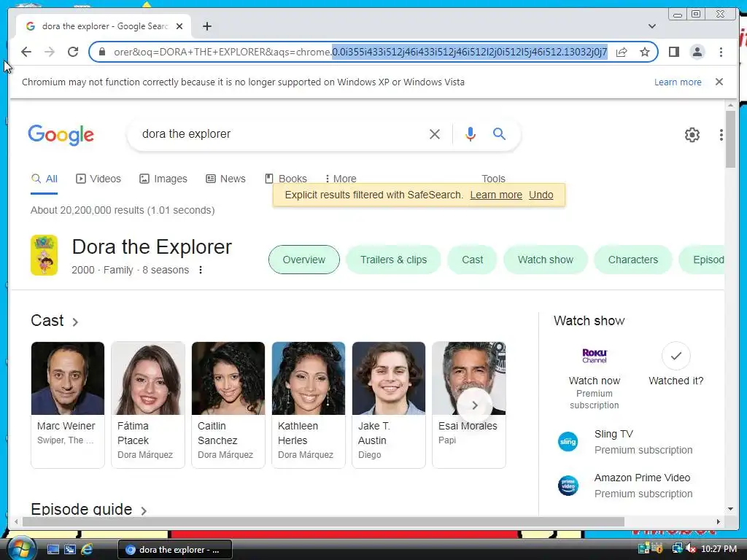The height and width of the screenshot is (560, 747).
Task: Click the horizontal scrollbar thumb
Action: pos(323,522)
